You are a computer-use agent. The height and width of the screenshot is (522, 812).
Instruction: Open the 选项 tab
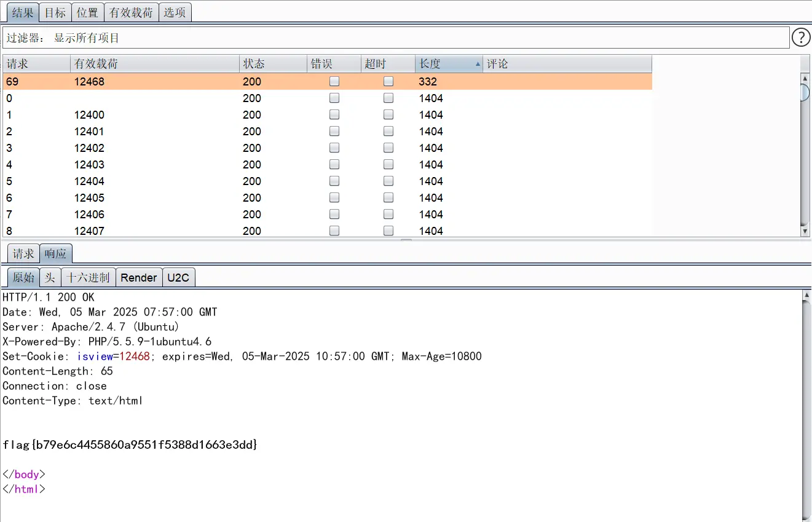click(175, 12)
